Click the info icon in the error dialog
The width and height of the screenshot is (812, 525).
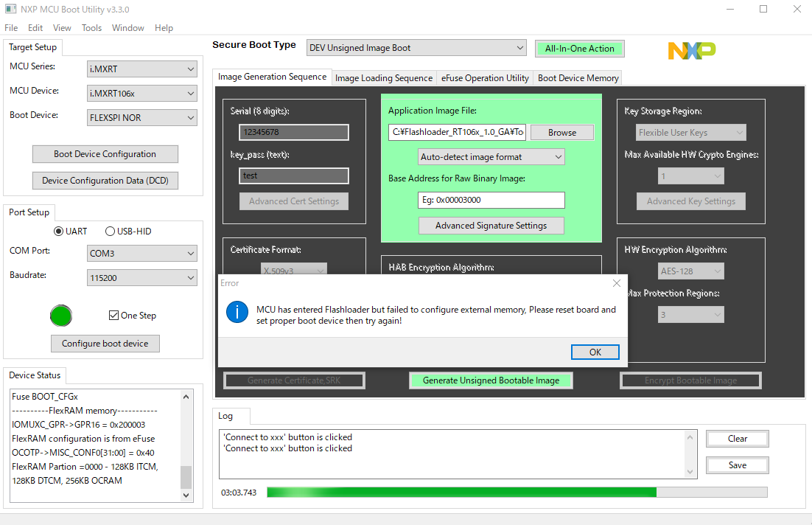pyautogui.click(x=237, y=312)
